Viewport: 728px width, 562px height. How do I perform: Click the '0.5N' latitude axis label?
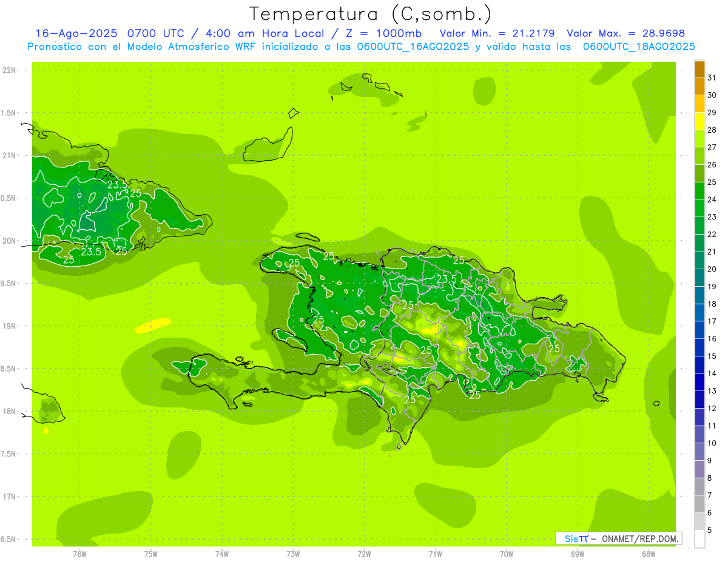click(9, 198)
